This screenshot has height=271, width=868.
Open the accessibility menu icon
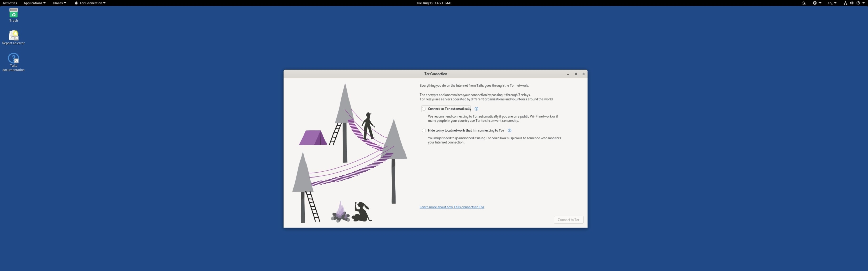click(x=815, y=3)
